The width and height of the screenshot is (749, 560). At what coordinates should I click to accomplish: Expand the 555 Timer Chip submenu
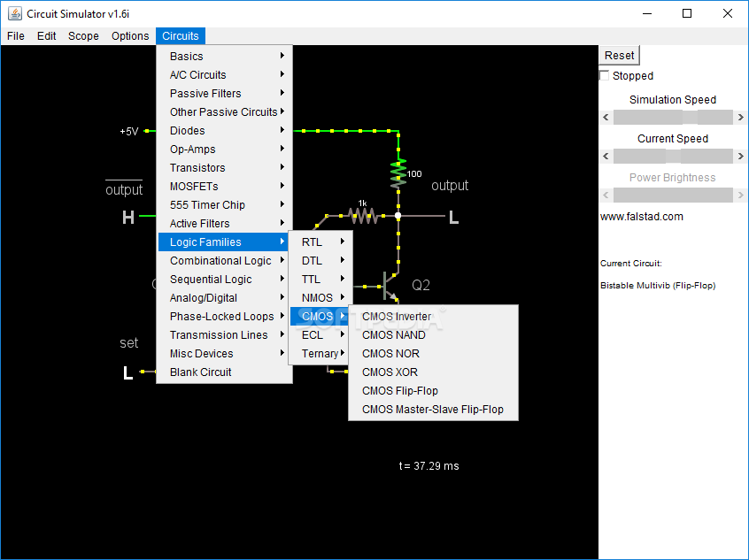[224, 205]
